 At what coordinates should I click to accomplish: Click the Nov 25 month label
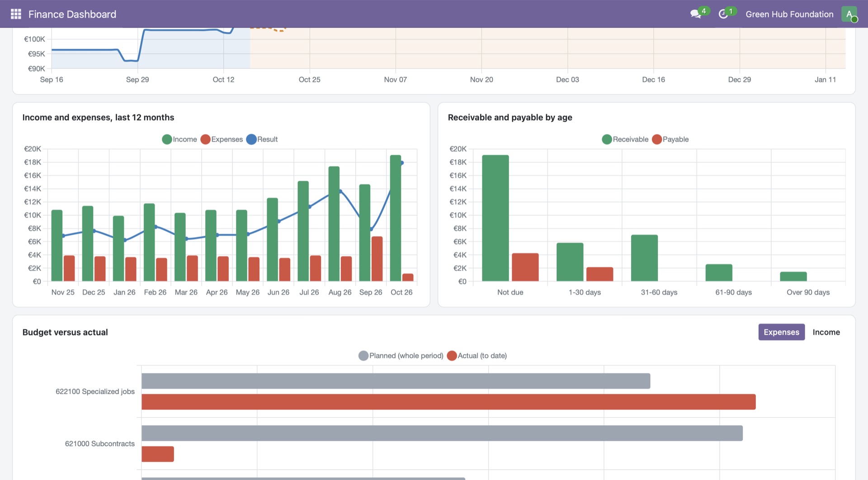[x=63, y=292]
